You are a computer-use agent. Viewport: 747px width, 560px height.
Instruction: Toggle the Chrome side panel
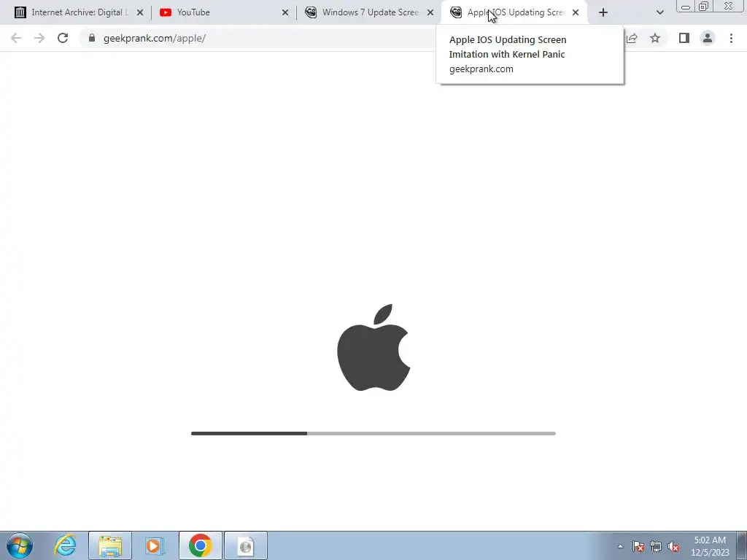(684, 38)
